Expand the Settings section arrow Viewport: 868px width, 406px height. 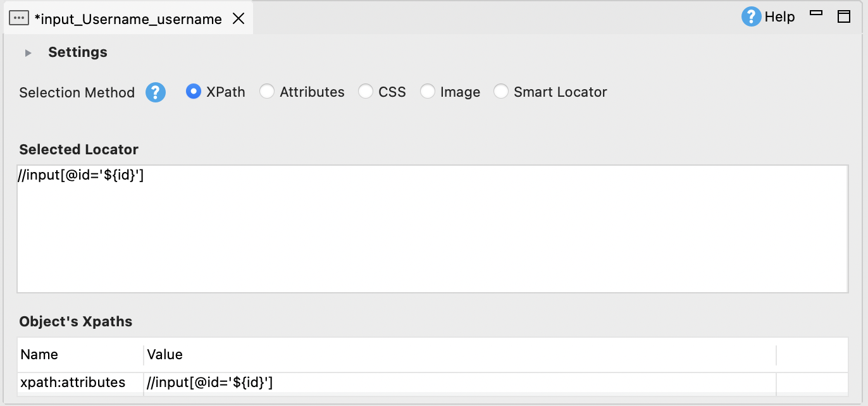point(28,52)
